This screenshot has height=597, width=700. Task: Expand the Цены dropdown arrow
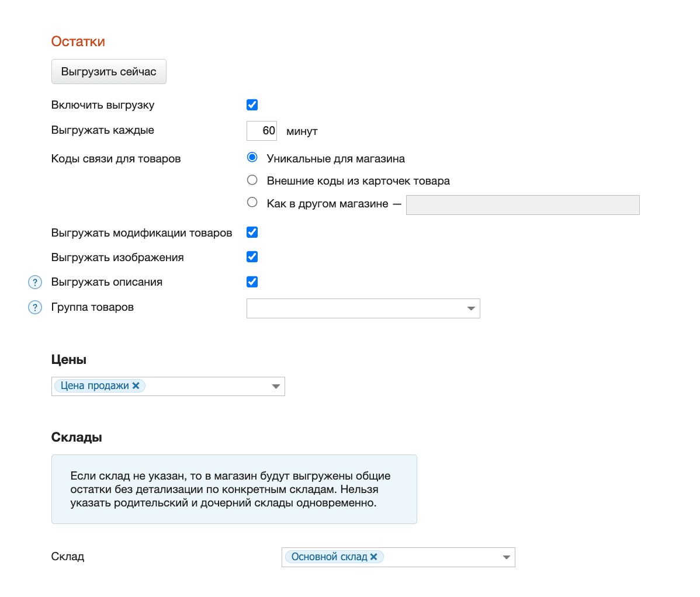pyautogui.click(x=276, y=387)
